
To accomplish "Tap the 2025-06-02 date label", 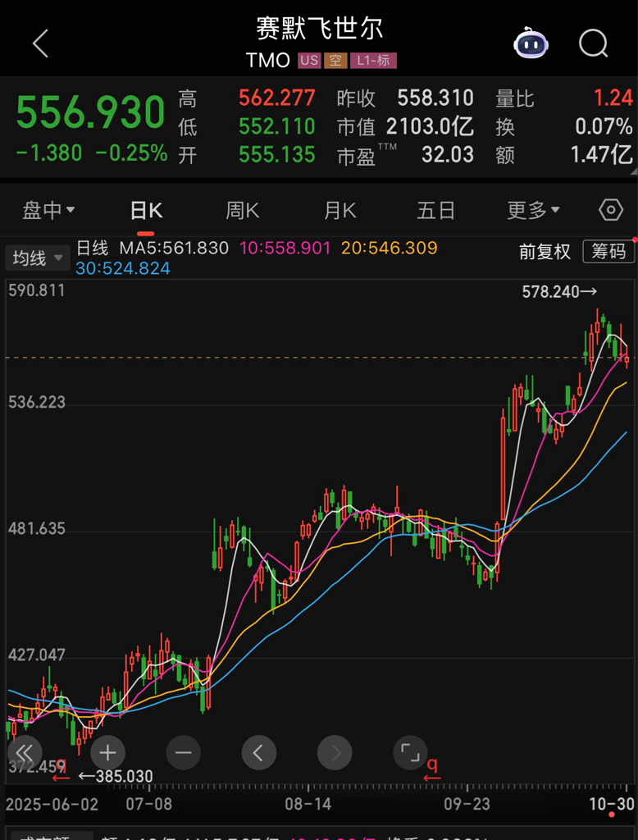I will pos(52,804).
